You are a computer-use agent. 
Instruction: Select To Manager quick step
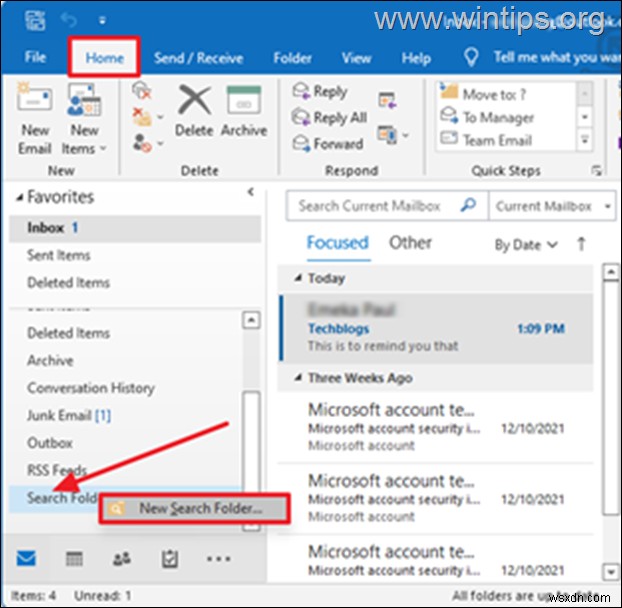[x=506, y=117]
